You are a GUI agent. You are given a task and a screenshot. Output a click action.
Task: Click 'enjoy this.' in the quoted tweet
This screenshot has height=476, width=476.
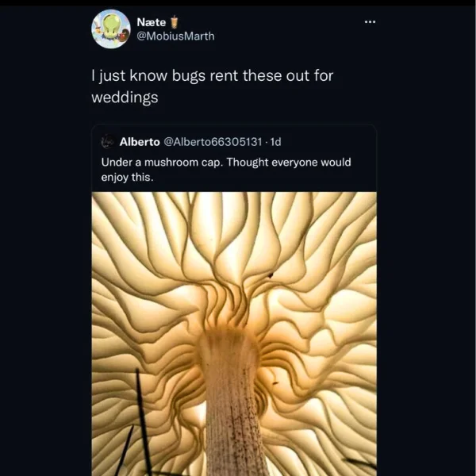click(x=127, y=177)
